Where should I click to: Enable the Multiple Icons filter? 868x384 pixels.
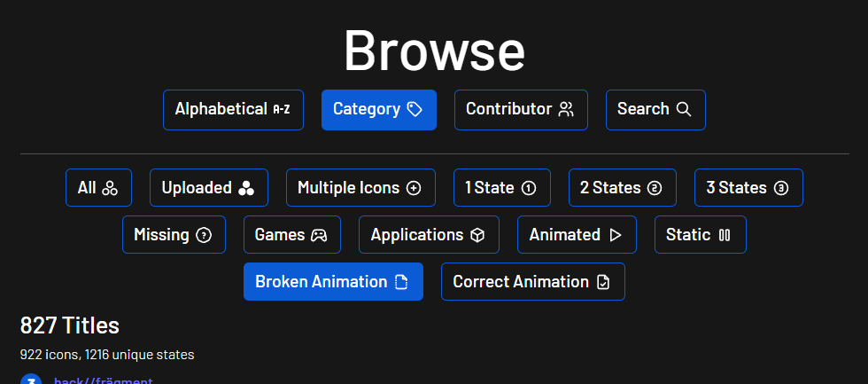pyautogui.click(x=360, y=188)
